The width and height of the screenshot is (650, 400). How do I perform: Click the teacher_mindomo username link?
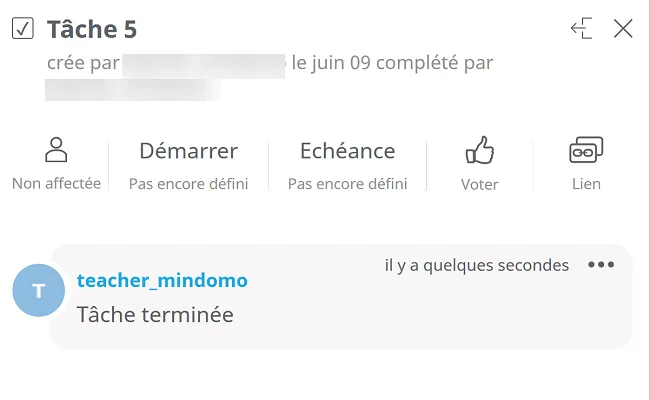pyautogui.click(x=162, y=281)
